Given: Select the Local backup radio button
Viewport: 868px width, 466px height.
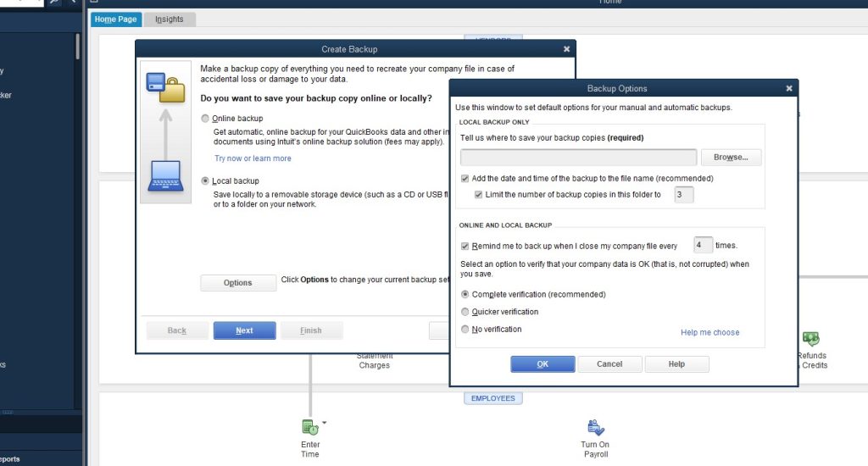Looking at the screenshot, I should 205,181.
